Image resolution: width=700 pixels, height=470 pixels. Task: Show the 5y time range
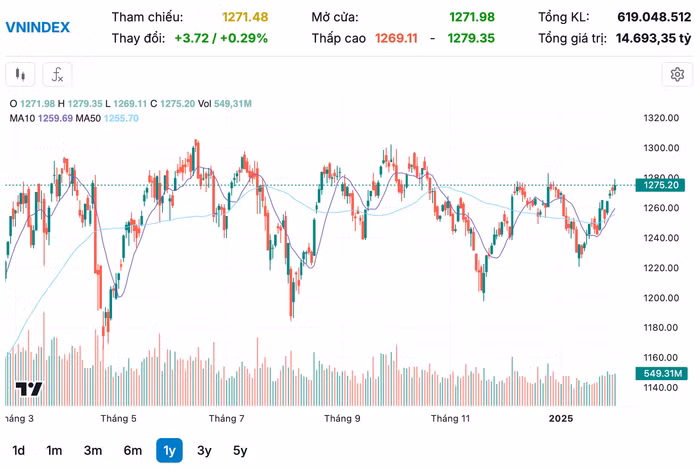click(x=240, y=450)
